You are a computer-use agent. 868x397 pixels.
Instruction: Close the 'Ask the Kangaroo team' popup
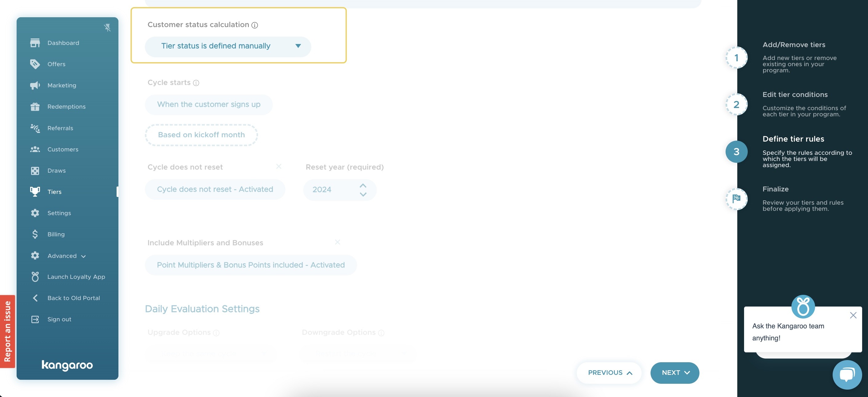point(853,315)
